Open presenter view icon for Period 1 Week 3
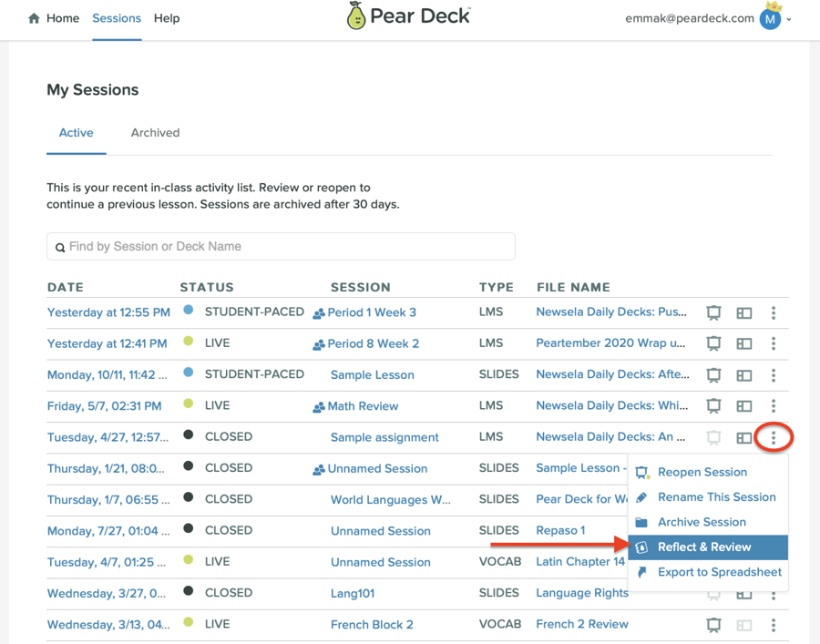820x644 pixels. [714, 313]
